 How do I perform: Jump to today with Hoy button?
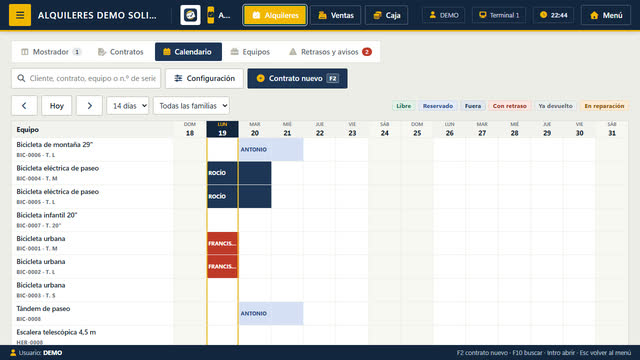tap(57, 106)
